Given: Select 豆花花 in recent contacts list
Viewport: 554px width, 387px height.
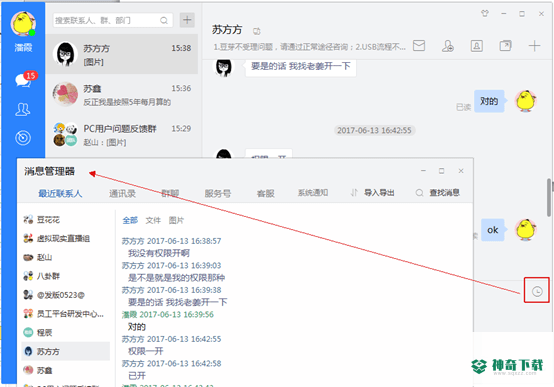Looking at the screenshot, I should pyautogui.click(x=66, y=220).
